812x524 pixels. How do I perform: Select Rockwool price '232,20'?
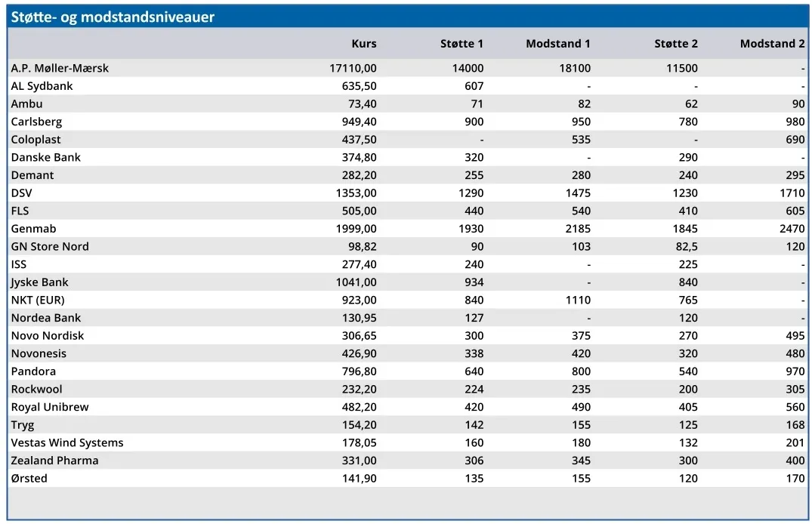pyautogui.click(x=359, y=390)
